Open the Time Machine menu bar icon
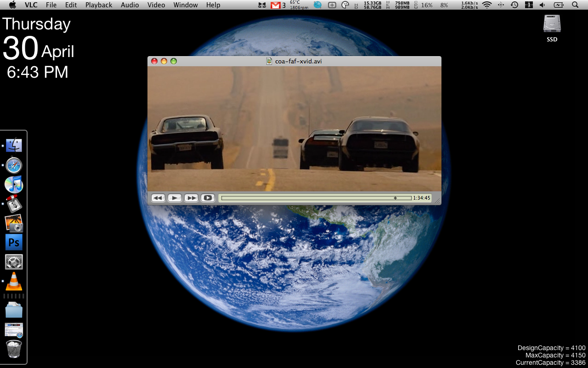Screen dimensions: 588x368 (514, 5)
